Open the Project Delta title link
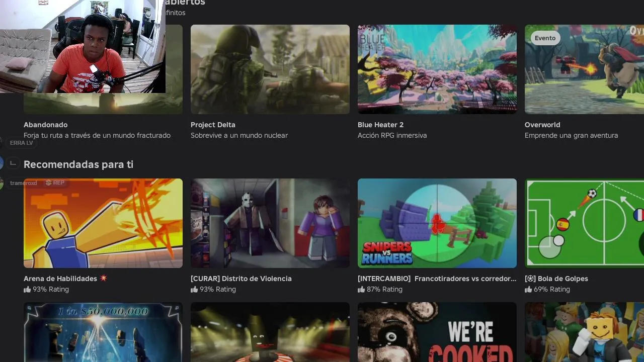Screen dimensions: 644x362 213,125
